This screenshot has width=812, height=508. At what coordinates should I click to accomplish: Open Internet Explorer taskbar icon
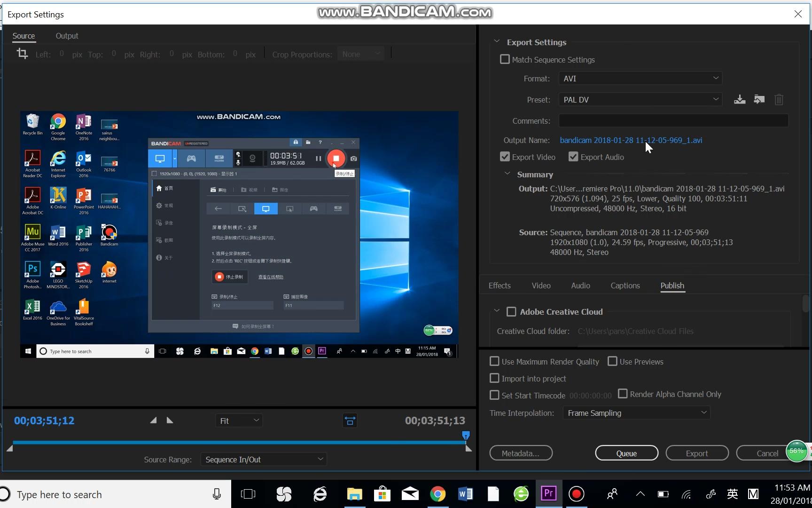tap(320, 494)
